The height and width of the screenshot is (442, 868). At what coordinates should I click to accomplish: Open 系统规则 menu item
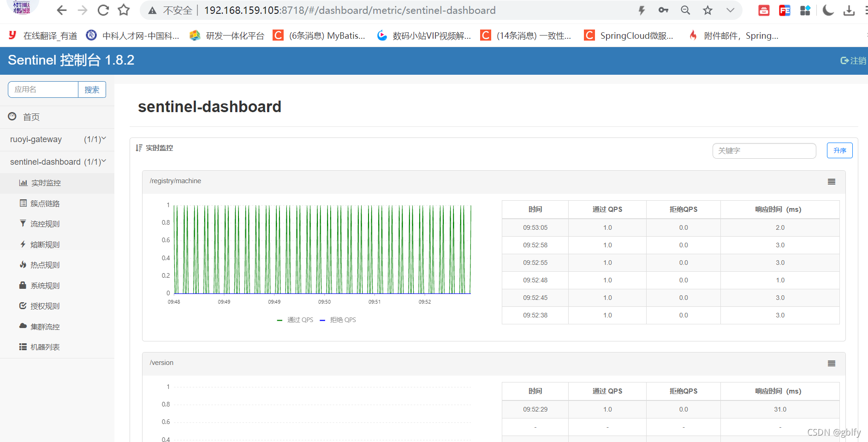click(x=57, y=286)
